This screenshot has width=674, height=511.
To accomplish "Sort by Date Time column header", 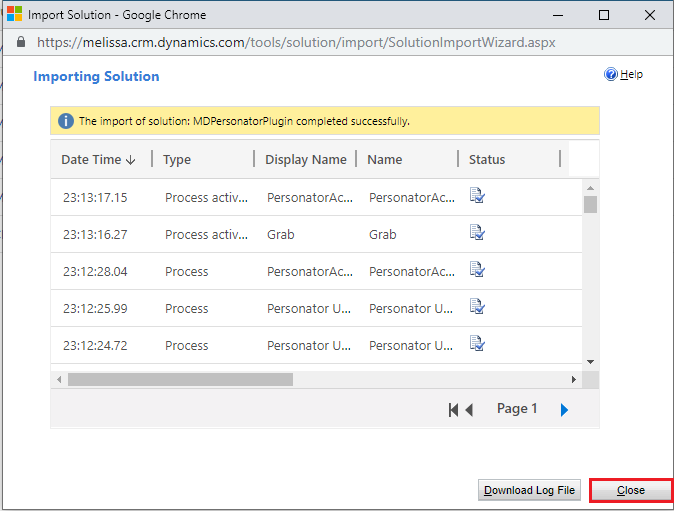I will 97,159.
